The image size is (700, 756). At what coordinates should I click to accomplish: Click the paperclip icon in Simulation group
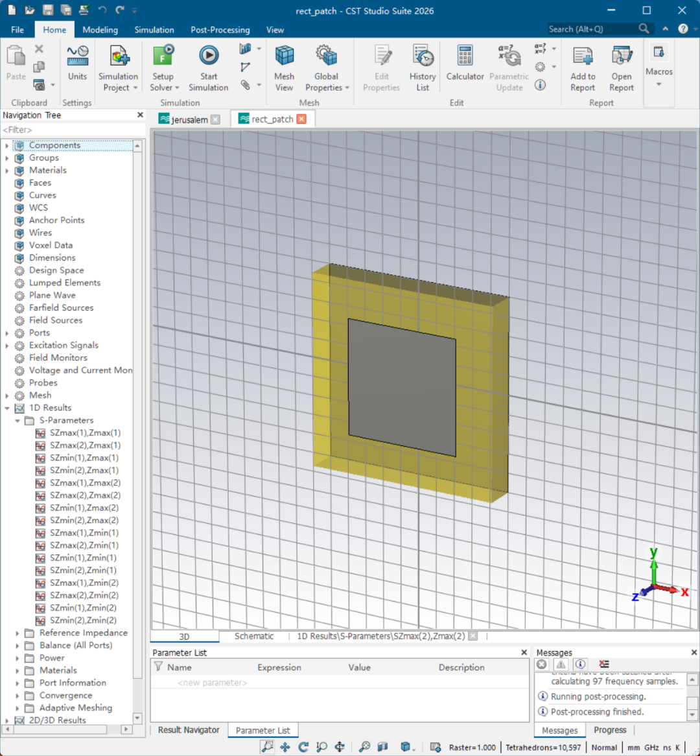click(x=246, y=86)
